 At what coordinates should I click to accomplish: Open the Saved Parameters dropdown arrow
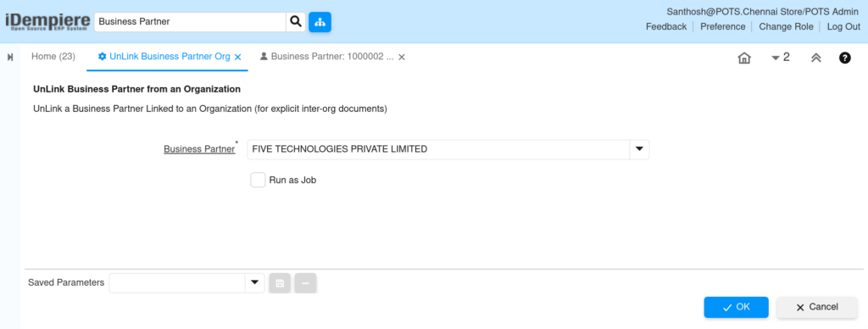pyautogui.click(x=254, y=282)
